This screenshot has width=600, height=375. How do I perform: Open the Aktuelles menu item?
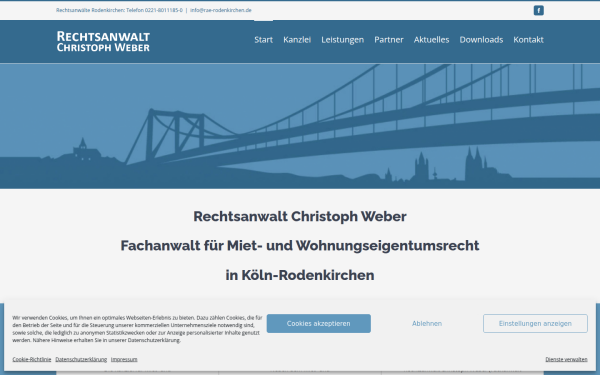431,39
